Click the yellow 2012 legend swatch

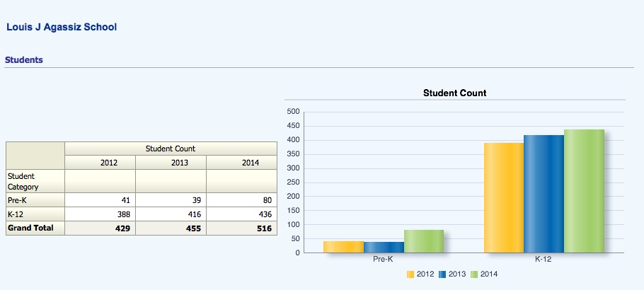coord(411,274)
